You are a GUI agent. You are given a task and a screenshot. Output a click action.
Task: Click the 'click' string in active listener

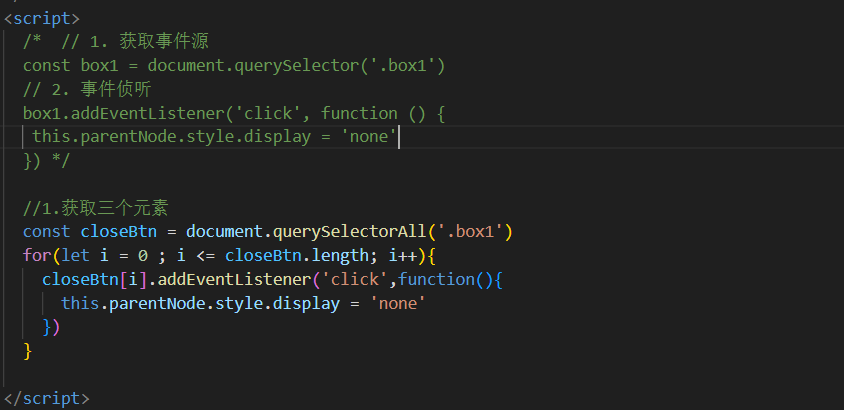click(x=355, y=279)
